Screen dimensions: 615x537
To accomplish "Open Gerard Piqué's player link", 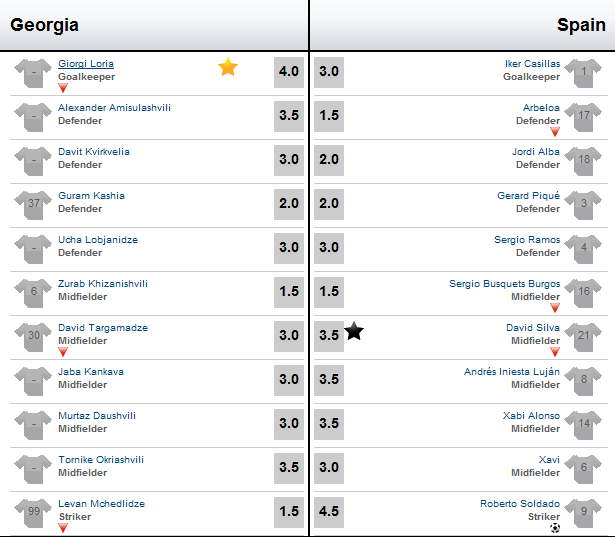I will 528,196.
